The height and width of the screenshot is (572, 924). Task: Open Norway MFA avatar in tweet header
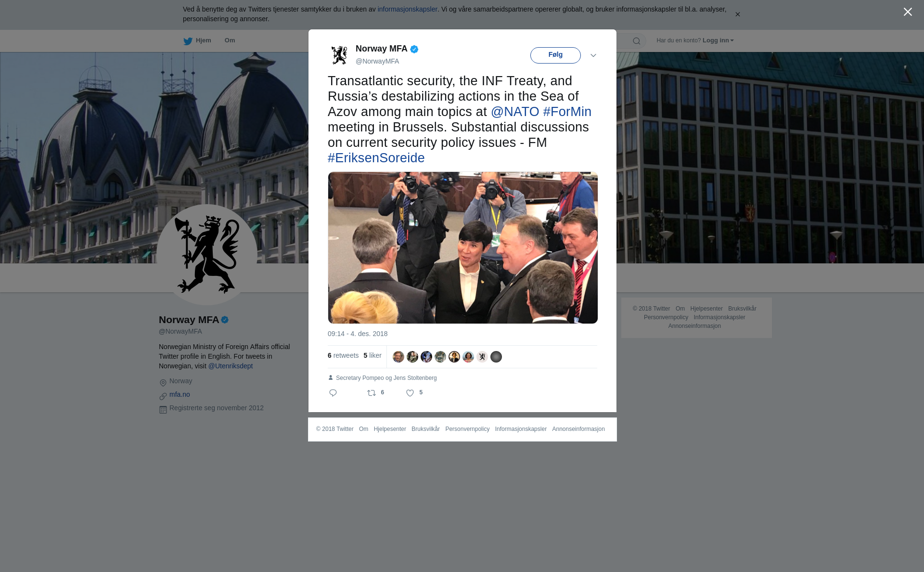point(339,55)
